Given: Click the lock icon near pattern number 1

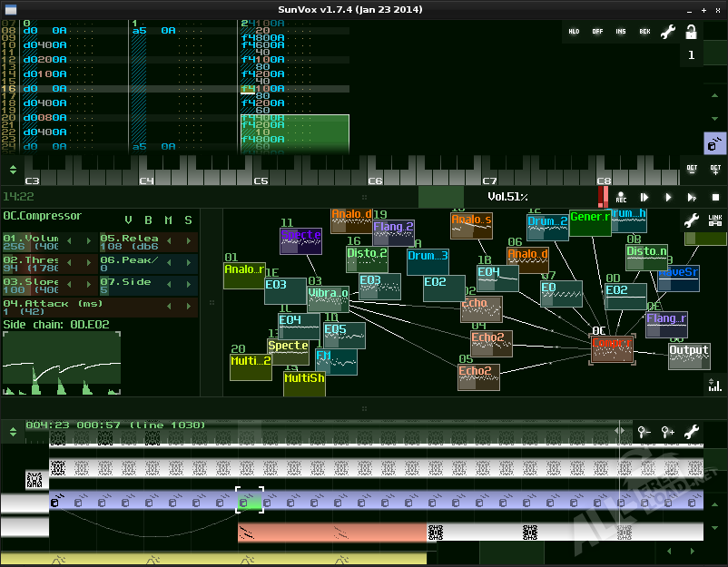Looking at the screenshot, I should (x=692, y=32).
